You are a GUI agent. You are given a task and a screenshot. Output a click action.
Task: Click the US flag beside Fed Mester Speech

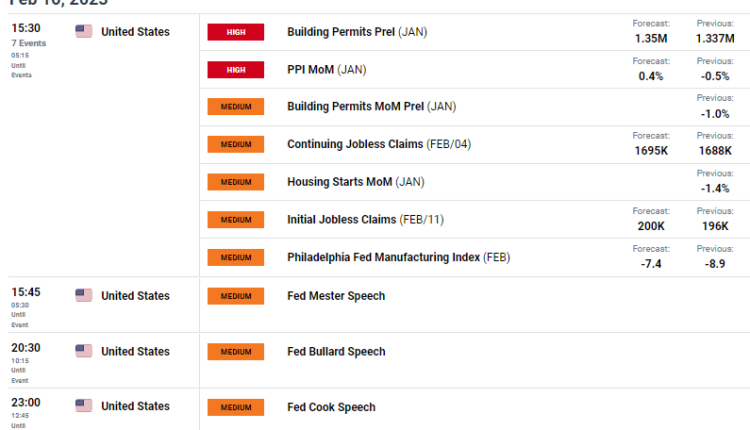84,295
